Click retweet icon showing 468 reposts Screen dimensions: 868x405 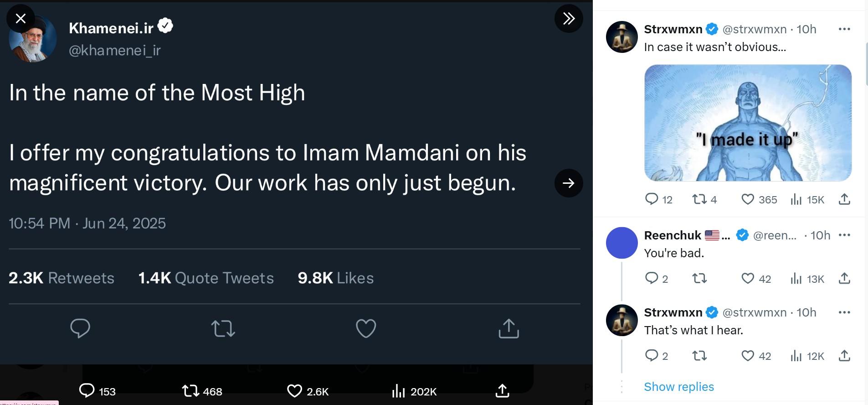coord(202,391)
